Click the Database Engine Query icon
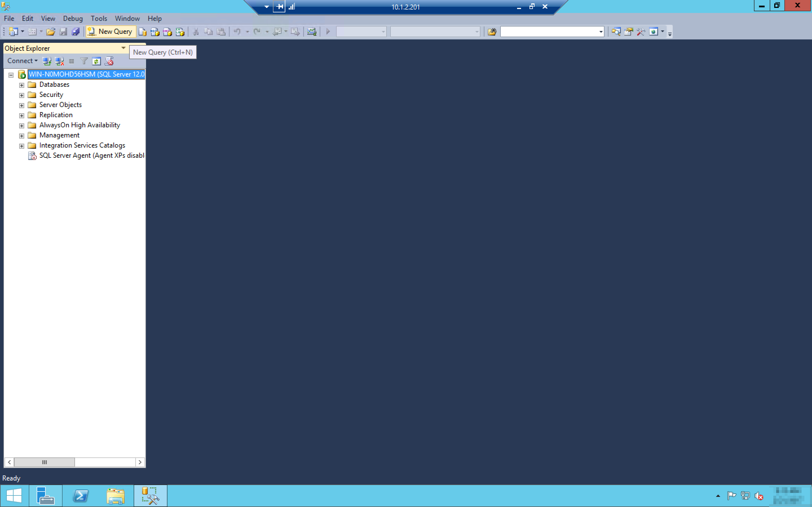This screenshot has width=812, height=507. pyautogui.click(x=143, y=32)
